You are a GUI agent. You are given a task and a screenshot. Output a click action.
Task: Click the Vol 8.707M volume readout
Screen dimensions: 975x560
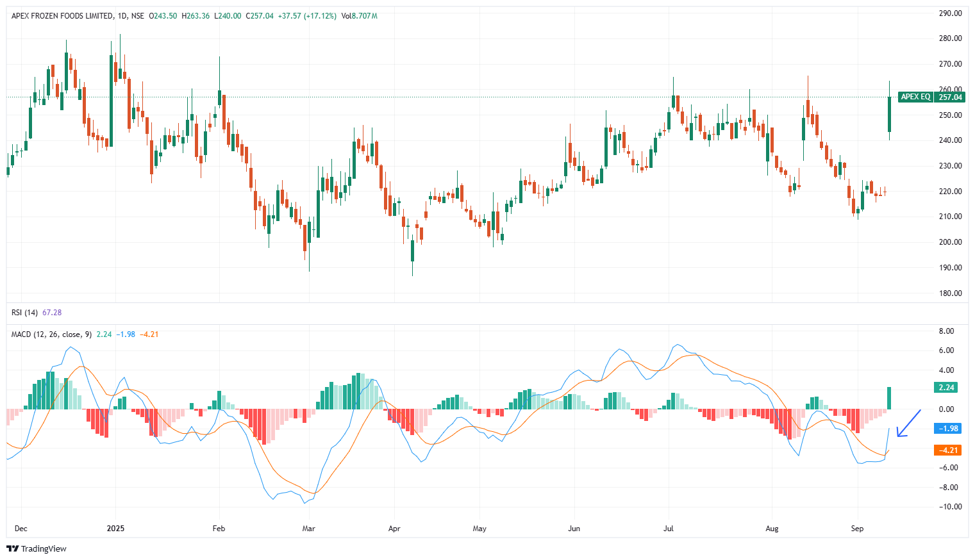pyautogui.click(x=359, y=16)
